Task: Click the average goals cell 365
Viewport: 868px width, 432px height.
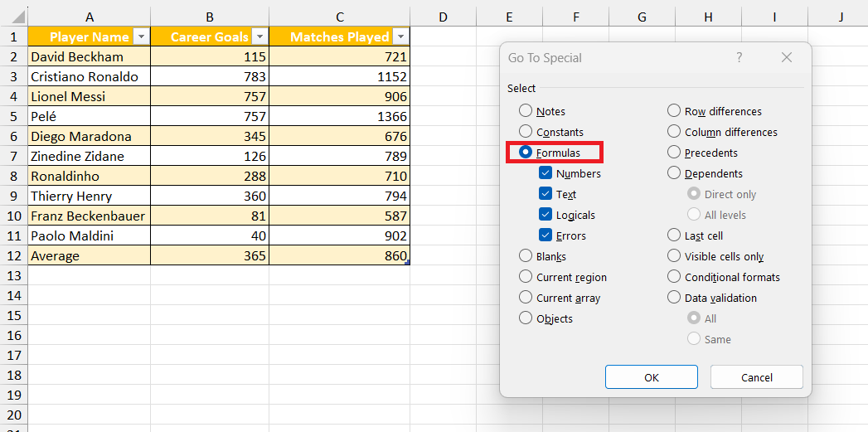Action: point(210,256)
